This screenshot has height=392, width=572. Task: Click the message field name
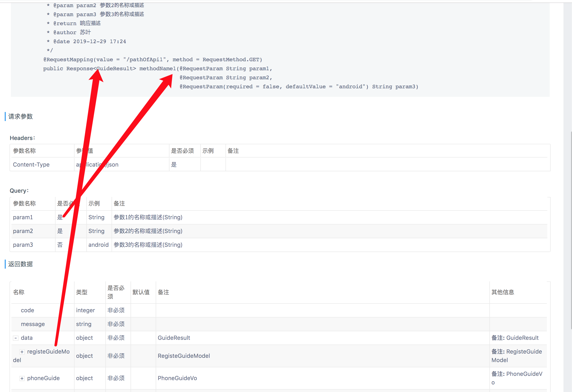pos(33,324)
